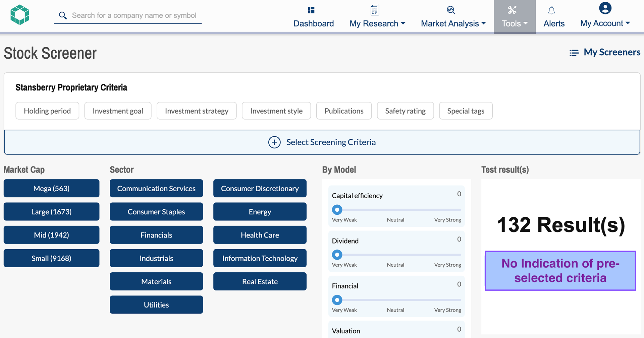Viewport: 644px width, 338px height.
Task: Click the Financial slider handle
Action: click(337, 300)
